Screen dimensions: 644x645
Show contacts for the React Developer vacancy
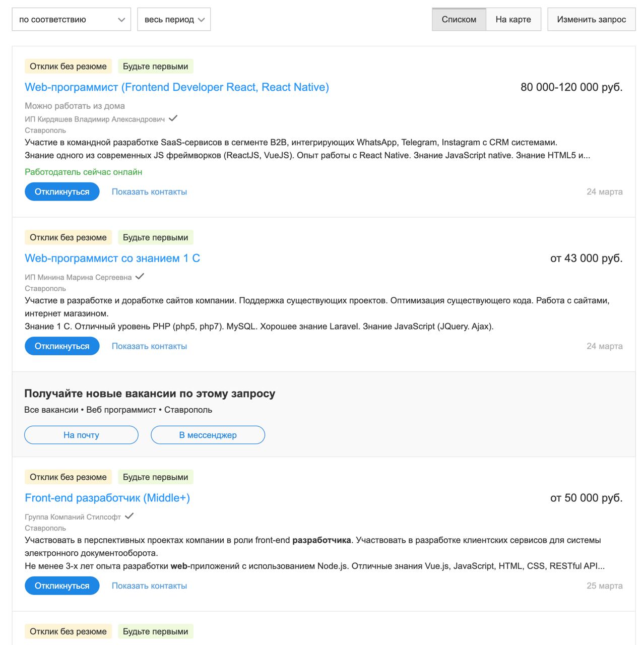(x=149, y=192)
